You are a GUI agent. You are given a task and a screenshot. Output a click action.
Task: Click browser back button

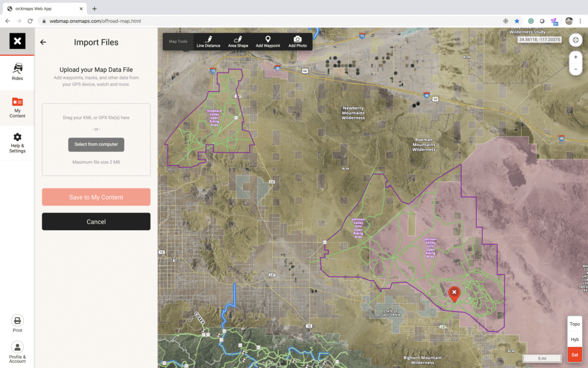[x=8, y=21]
